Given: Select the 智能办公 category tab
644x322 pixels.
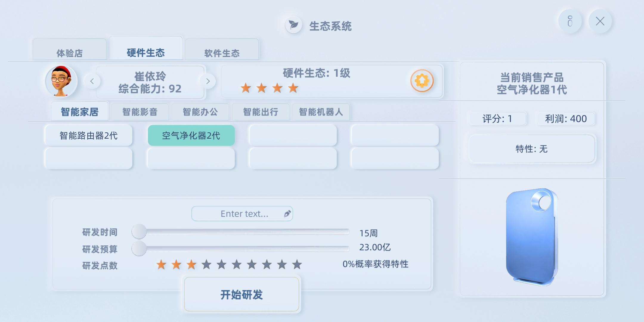Looking at the screenshot, I should pyautogui.click(x=200, y=112).
